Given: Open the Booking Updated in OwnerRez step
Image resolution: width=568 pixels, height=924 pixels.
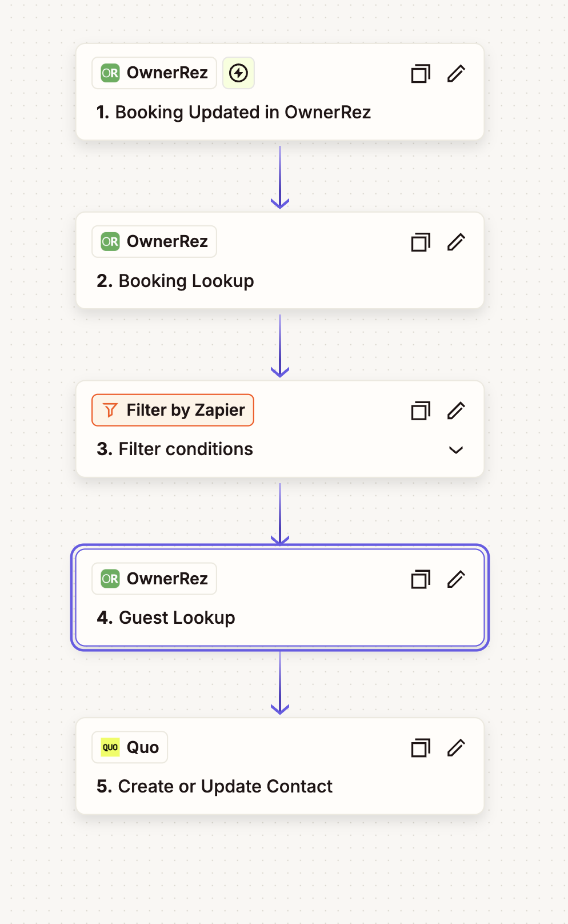Looking at the screenshot, I should pos(234,112).
